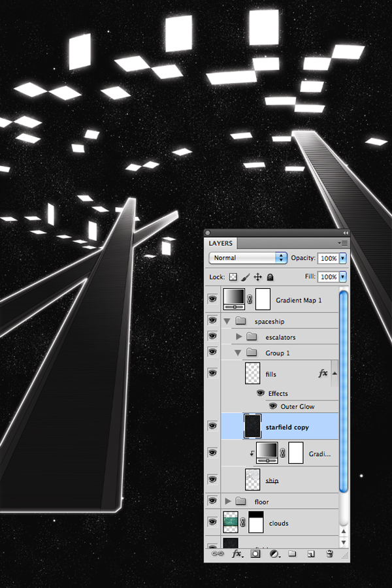Hide the starfield copy layer
The width and height of the screenshot is (392, 588).
click(213, 426)
